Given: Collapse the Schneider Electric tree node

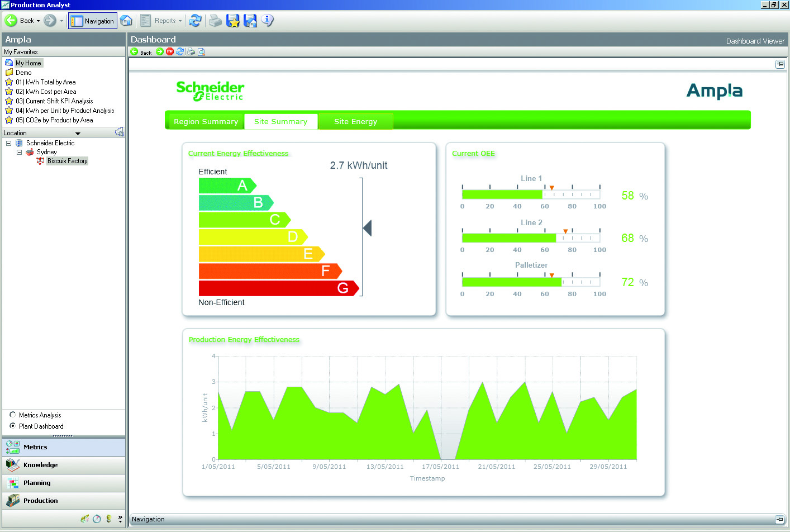Looking at the screenshot, I should point(8,143).
